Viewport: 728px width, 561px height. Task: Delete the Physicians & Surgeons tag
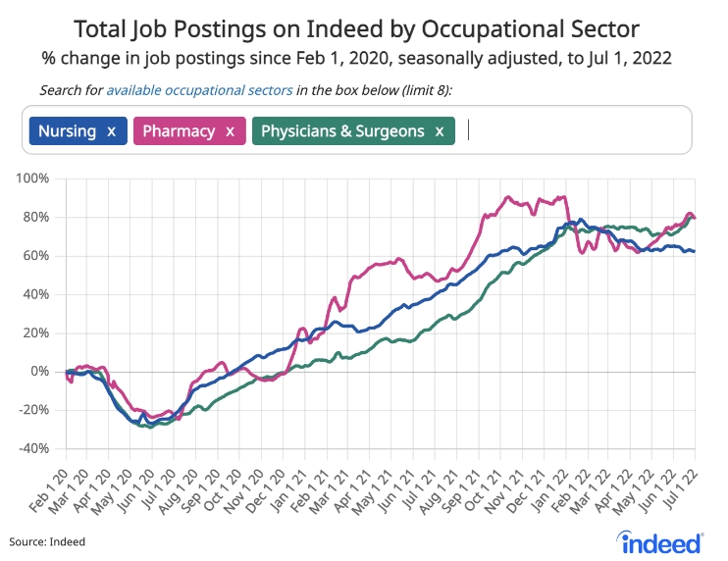440,130
